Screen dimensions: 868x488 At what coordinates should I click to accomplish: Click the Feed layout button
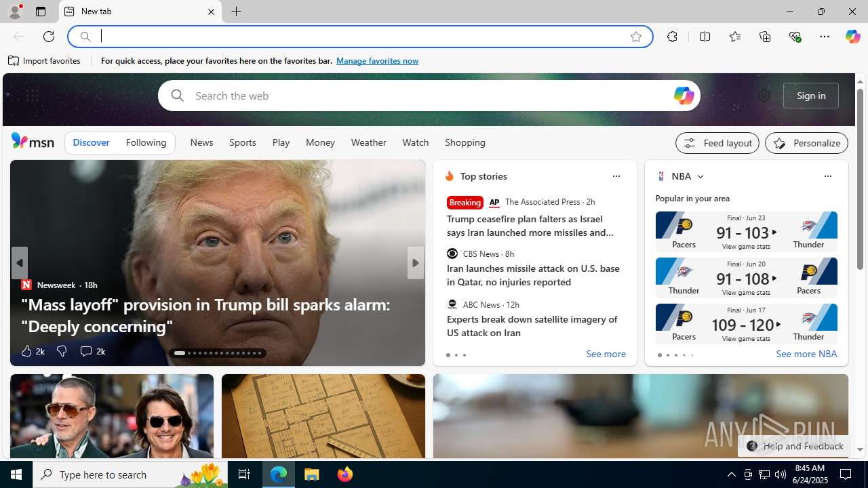coord(717,143)
